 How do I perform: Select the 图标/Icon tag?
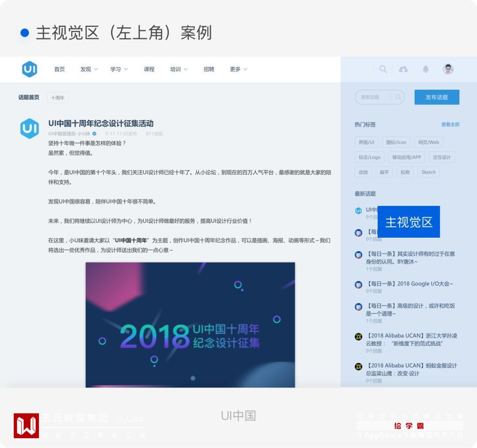(x=396, y=142)
